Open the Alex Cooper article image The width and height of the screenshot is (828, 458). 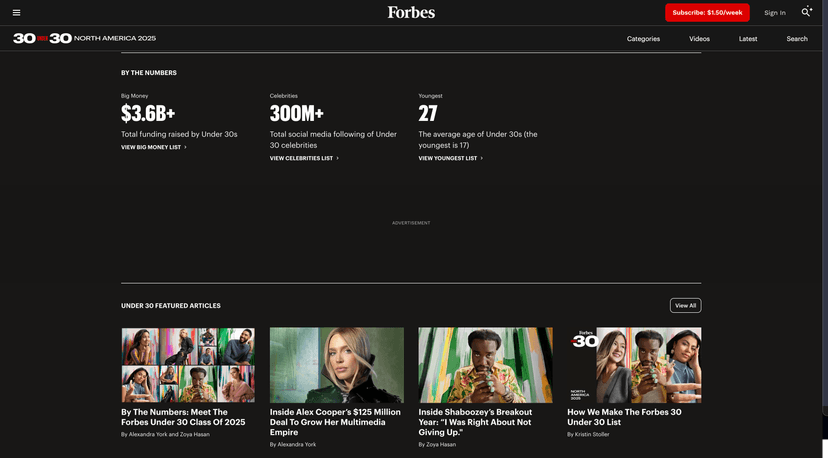(337, 365)
